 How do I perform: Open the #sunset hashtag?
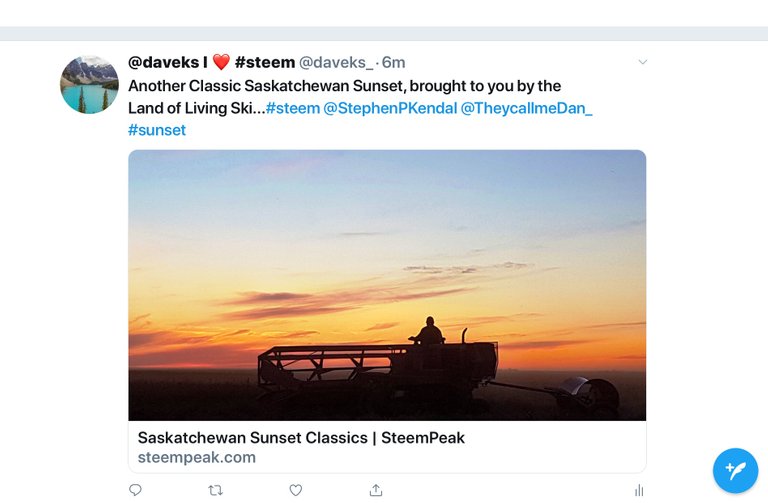click(157, 130)
